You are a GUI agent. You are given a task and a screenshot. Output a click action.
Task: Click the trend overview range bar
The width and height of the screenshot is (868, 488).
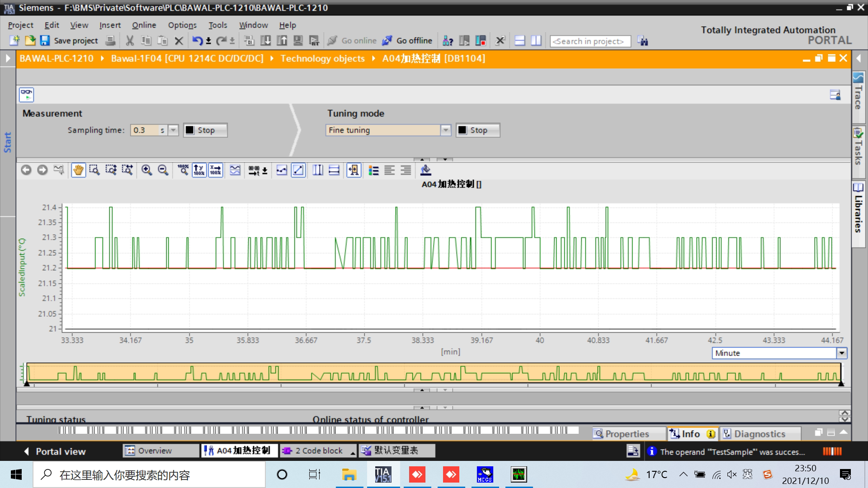[433, 373]
